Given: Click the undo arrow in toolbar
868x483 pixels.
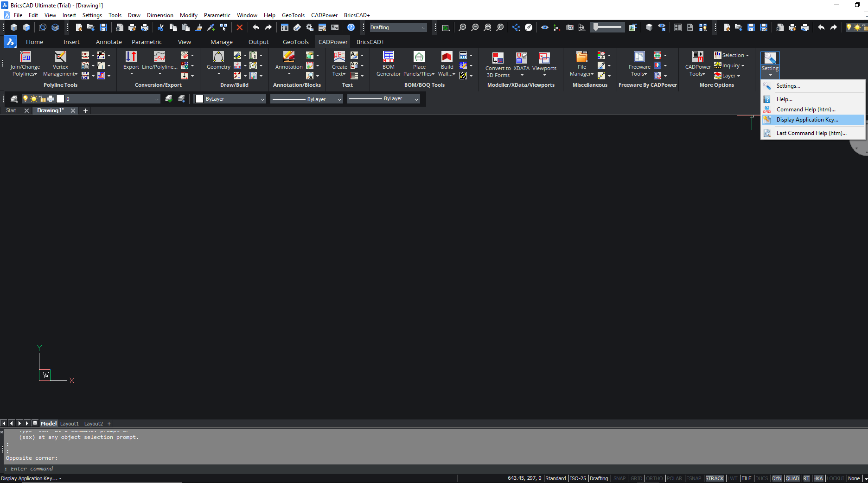Looking at the screenshot, I should [x=256, y=27].
